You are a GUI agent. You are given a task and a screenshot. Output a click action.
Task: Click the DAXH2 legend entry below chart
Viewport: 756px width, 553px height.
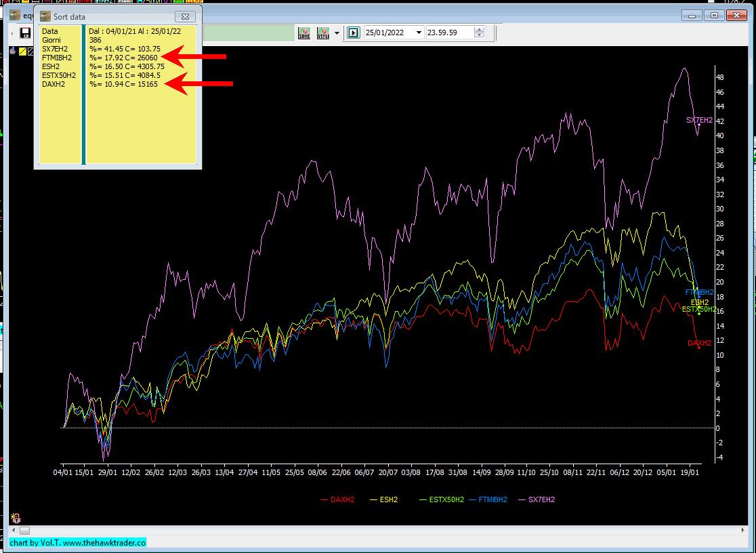coord(337,499)
